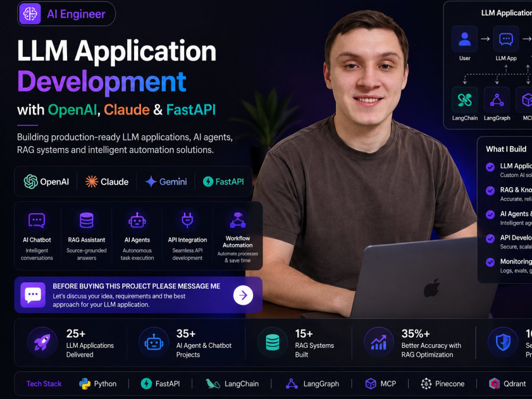532x399 pixels.
Task: Click the Tech Stack label
Action: (44, 384)
